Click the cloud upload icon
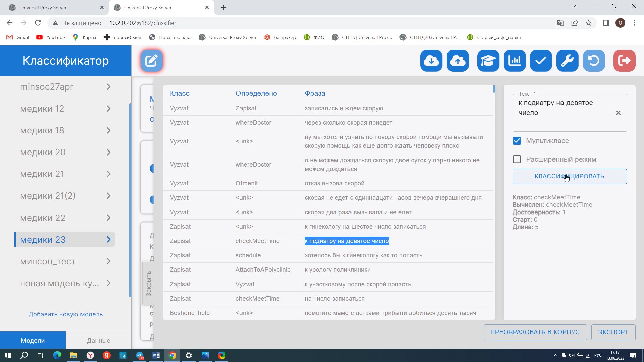Image resolution: width=644 pixels, height=362 pixels. click(458, 61)
